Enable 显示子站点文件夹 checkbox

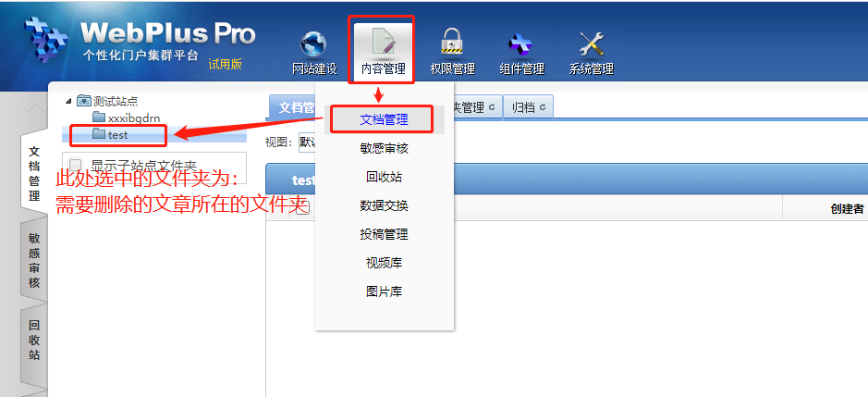[77, 166]
